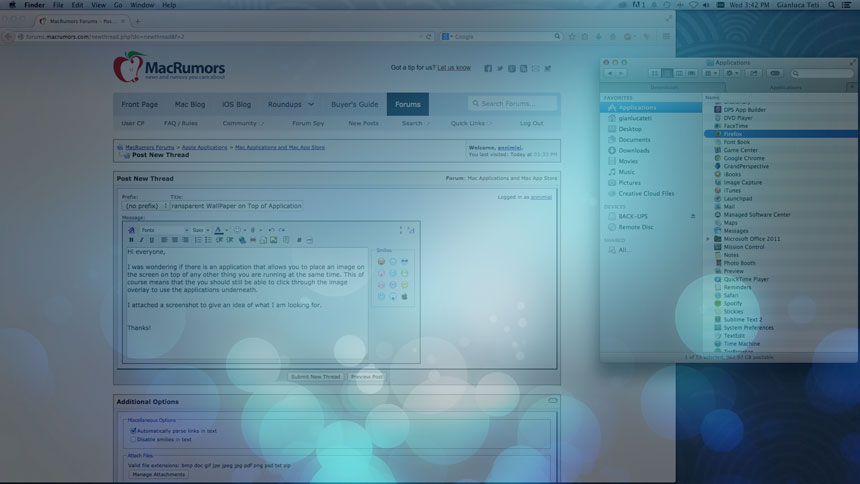Click the Preview Post button
Viewport: 860px width, 484px height.
[367, 377]
